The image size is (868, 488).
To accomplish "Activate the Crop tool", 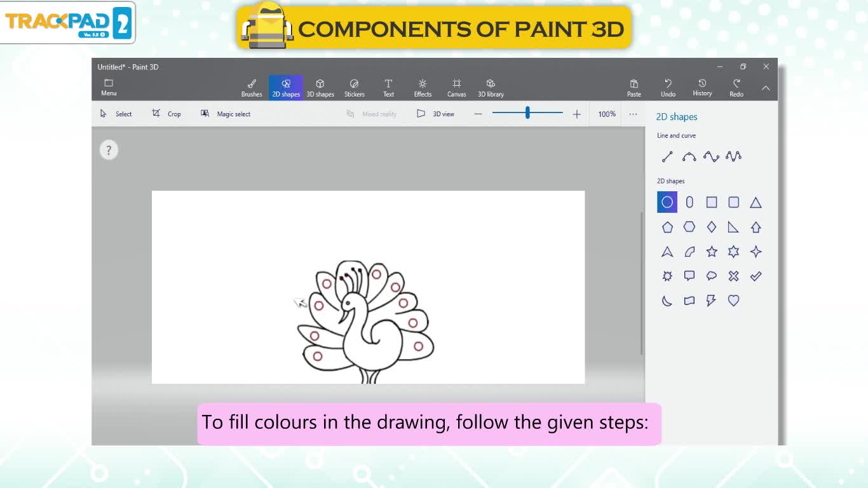I will [x=166, y=114].
